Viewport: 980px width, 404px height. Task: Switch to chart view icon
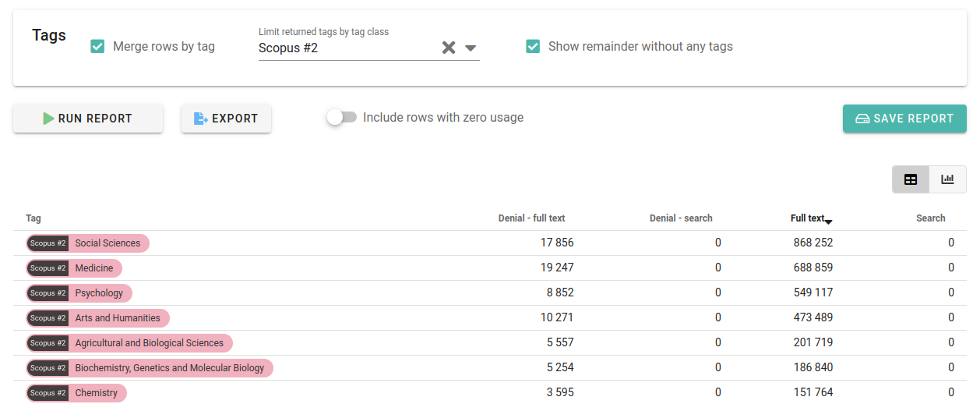coord(947,179)
